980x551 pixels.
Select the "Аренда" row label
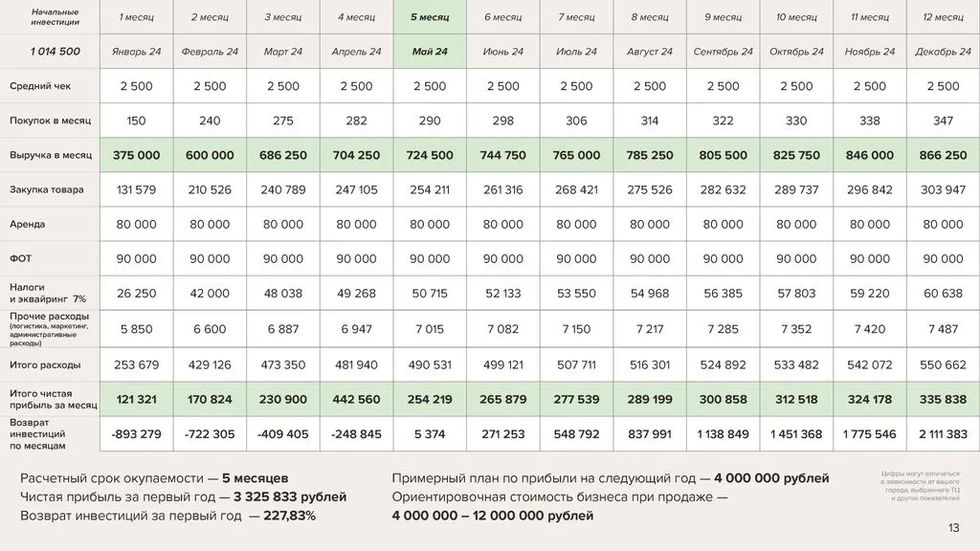tap(28, 224)
